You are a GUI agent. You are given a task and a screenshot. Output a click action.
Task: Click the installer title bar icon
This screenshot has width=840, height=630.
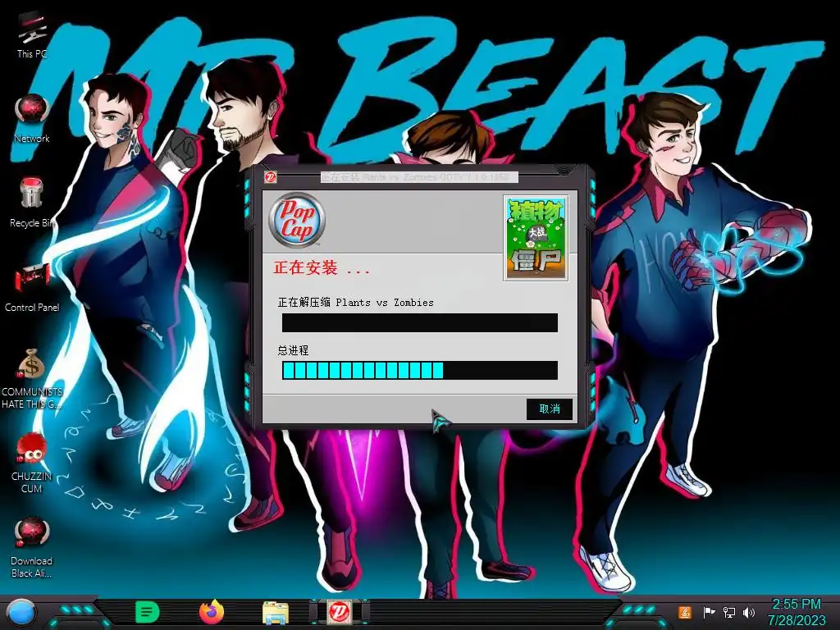(x=271, y=177)
